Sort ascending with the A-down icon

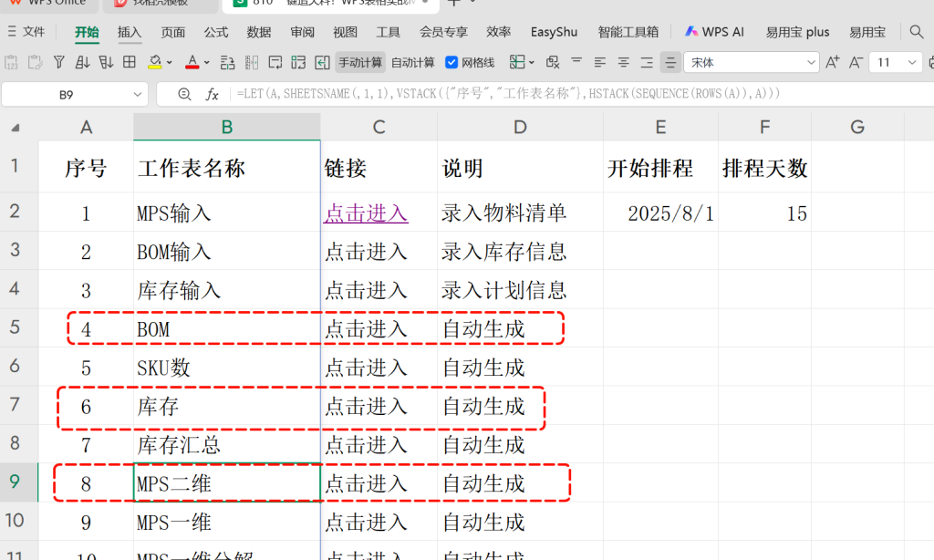click(82, 62)
